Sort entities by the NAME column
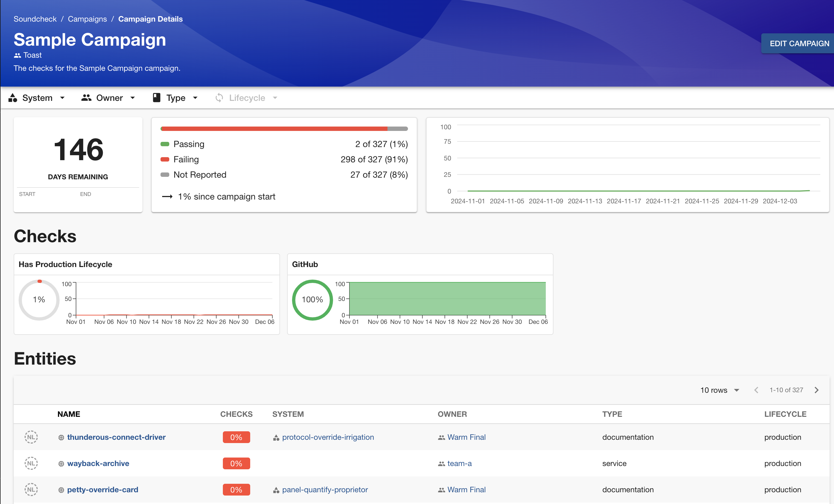 69,414
